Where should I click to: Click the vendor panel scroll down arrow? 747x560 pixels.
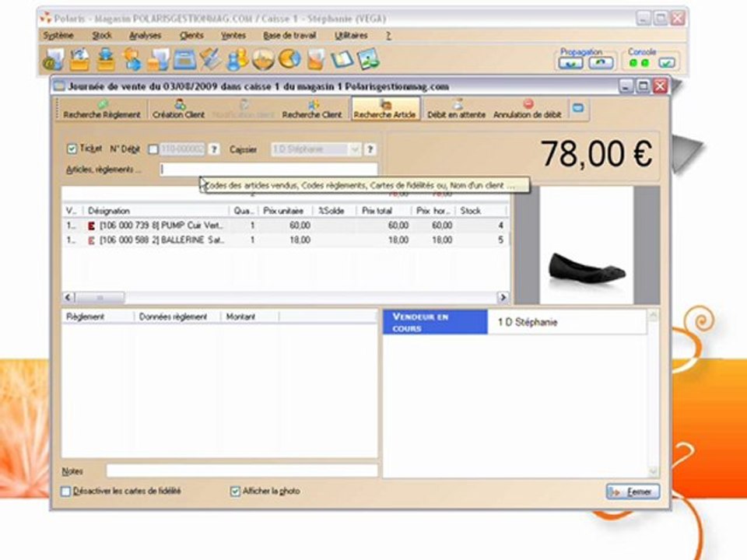point(653,471)
